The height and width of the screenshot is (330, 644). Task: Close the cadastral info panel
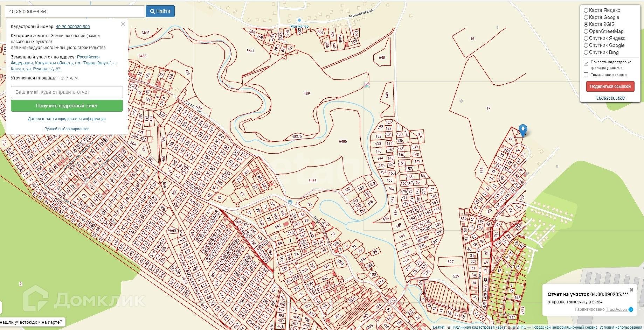123,24
